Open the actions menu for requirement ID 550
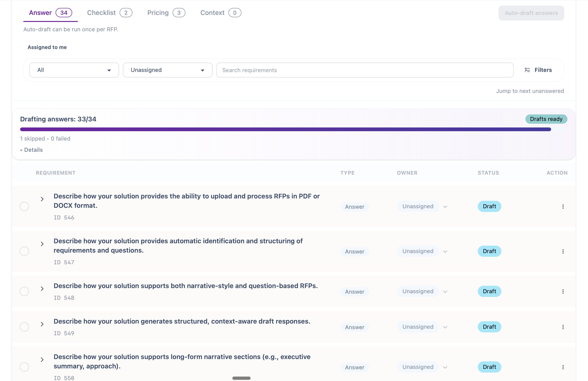The height and width of the screenshot is (381, 588). pyautogui.click(x=563, y=367)
